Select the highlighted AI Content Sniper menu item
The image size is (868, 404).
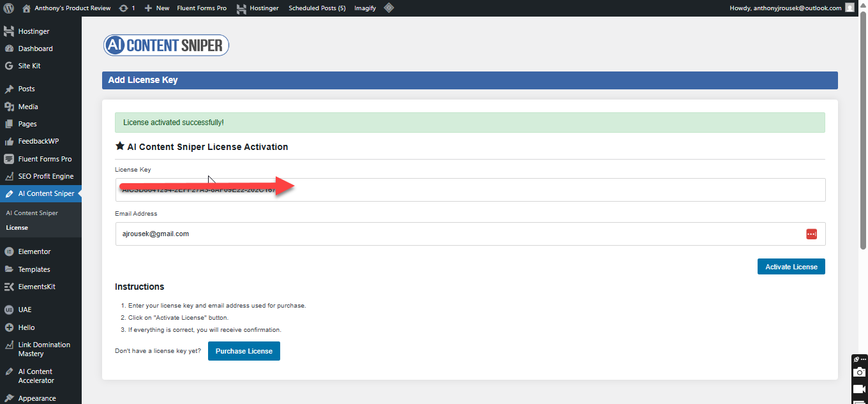pyautogui.click(x=41, y=193)
